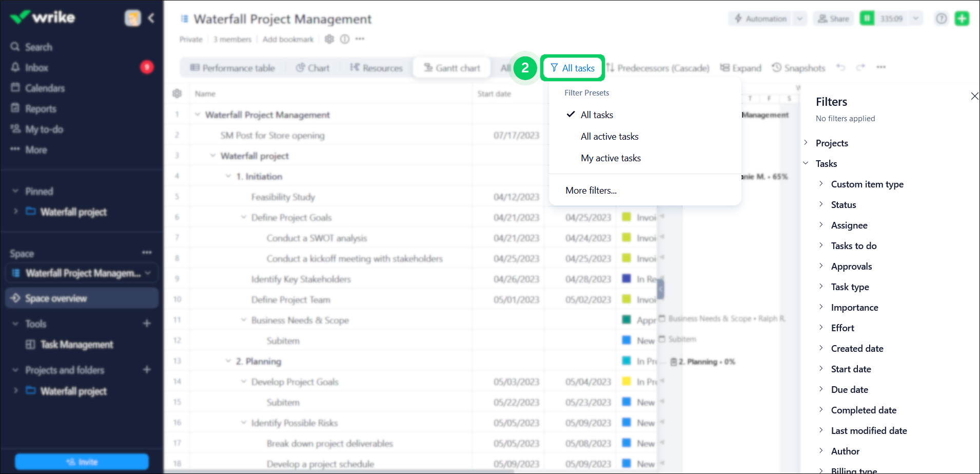Click the green plus create button
This screenshot has width=980, height=474.
[x=962, y=18]
